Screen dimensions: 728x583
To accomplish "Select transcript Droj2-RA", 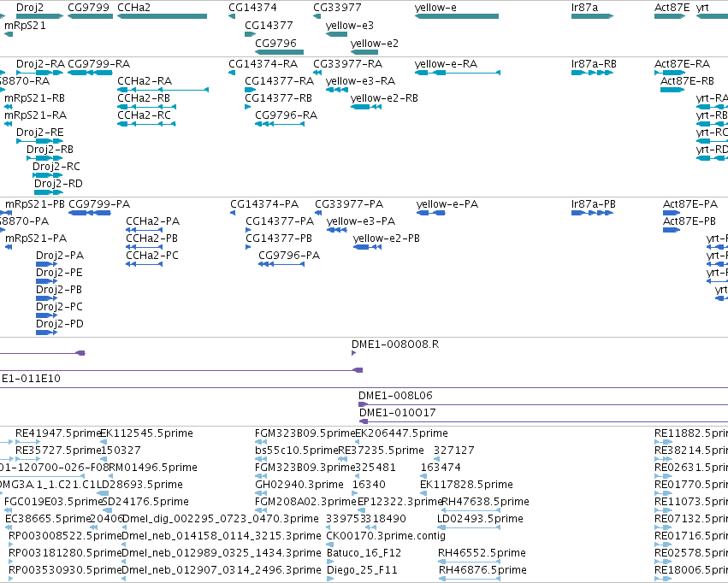I will tap(39, 73).
